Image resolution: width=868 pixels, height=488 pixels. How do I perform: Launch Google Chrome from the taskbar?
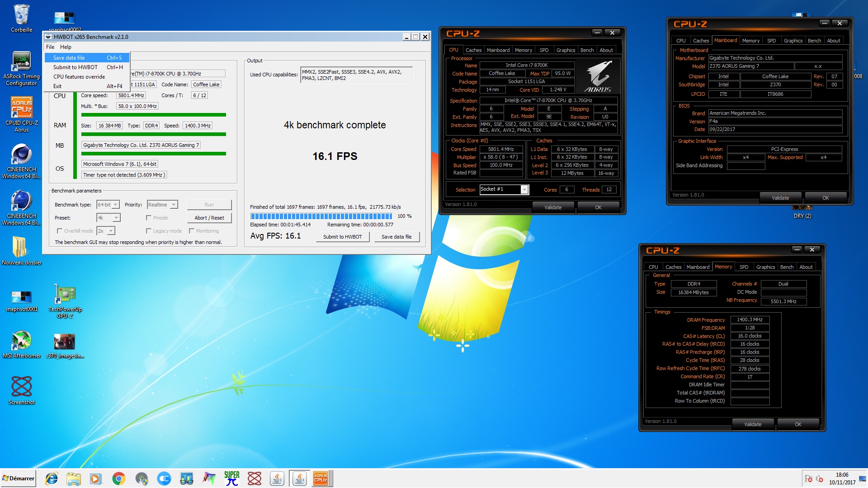118,479
